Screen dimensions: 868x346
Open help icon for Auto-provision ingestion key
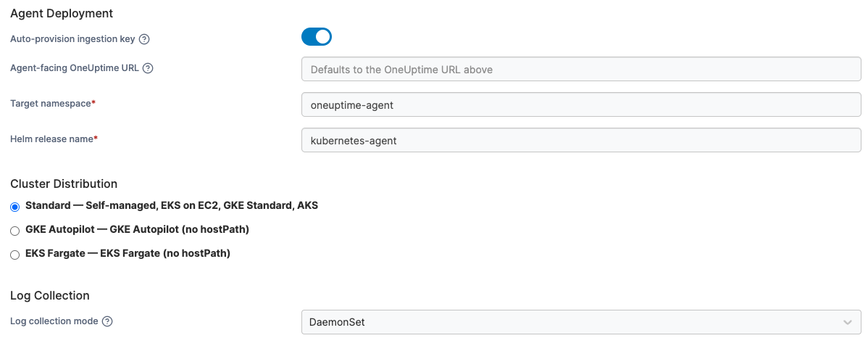[x=144, y=39]
